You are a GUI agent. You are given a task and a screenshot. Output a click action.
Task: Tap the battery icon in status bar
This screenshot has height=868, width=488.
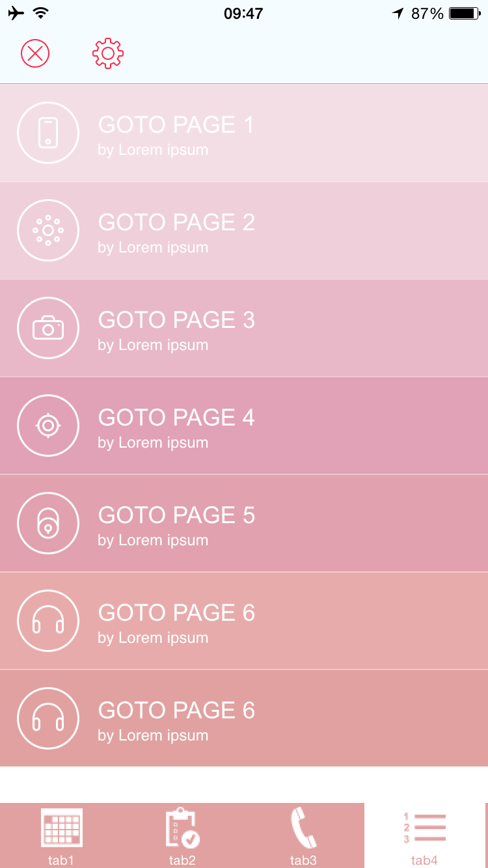coord(465,13)
